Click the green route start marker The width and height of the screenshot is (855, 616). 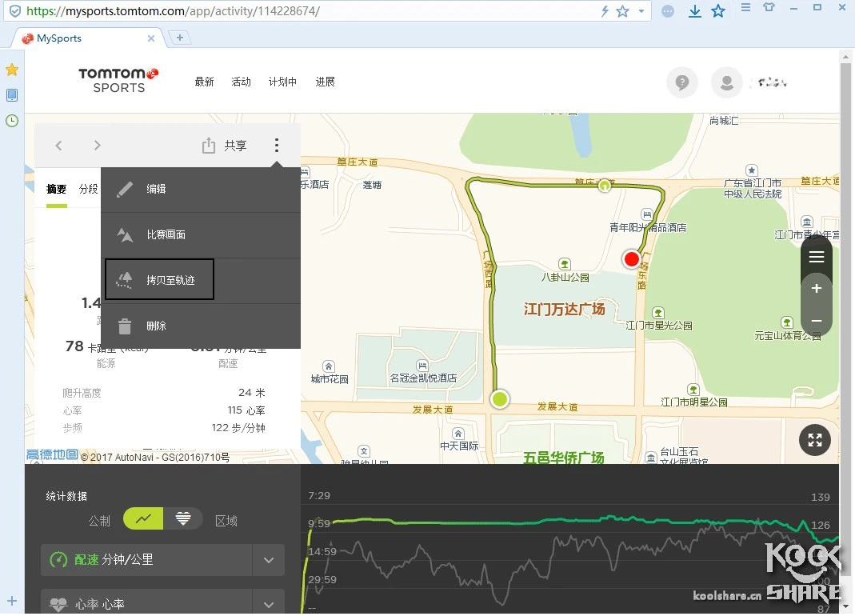[499, 399]
